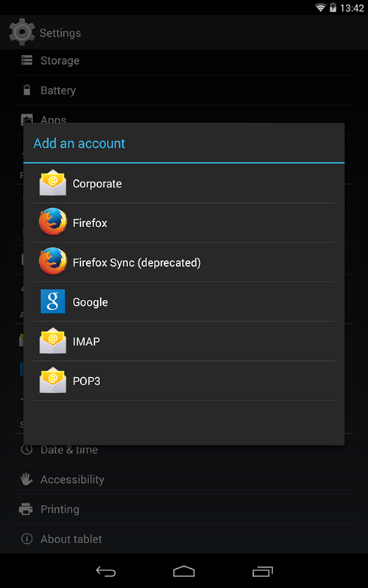Tap the Storage icon

tap(26, 60)
